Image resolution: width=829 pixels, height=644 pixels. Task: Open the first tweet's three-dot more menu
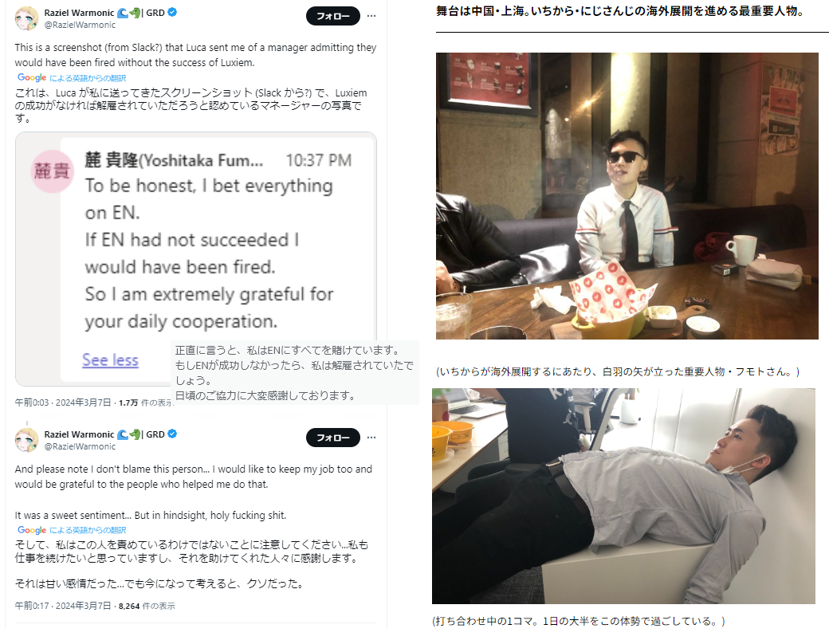pyautogui.click(x=371, y=16)
